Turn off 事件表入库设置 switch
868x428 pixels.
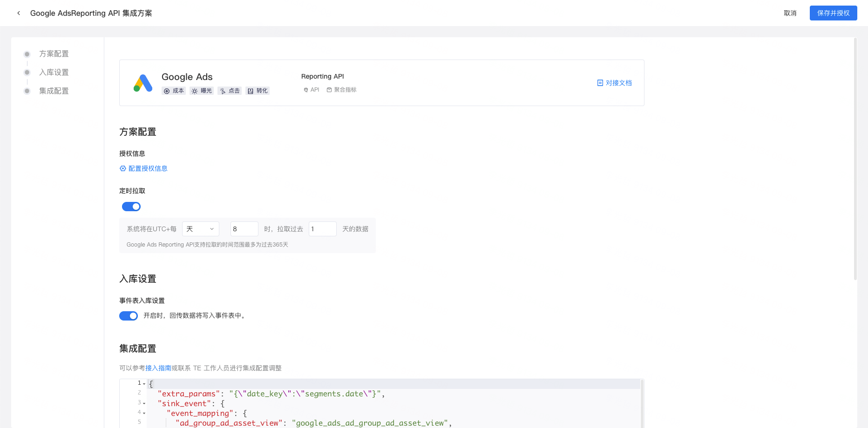coord(129,315)
